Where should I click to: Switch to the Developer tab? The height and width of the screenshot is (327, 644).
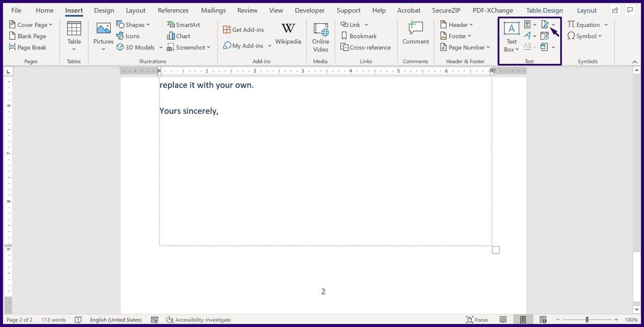click(310, 10)
